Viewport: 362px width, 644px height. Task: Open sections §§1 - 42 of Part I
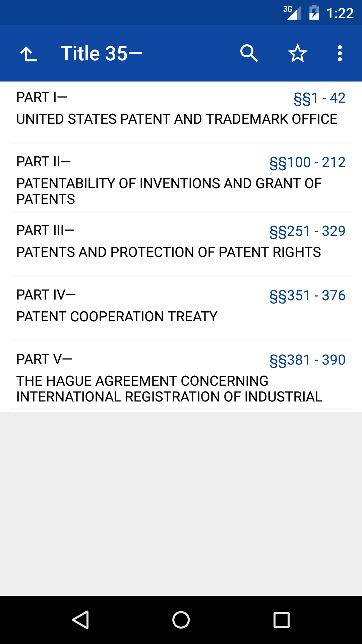[x=319, y=98]
